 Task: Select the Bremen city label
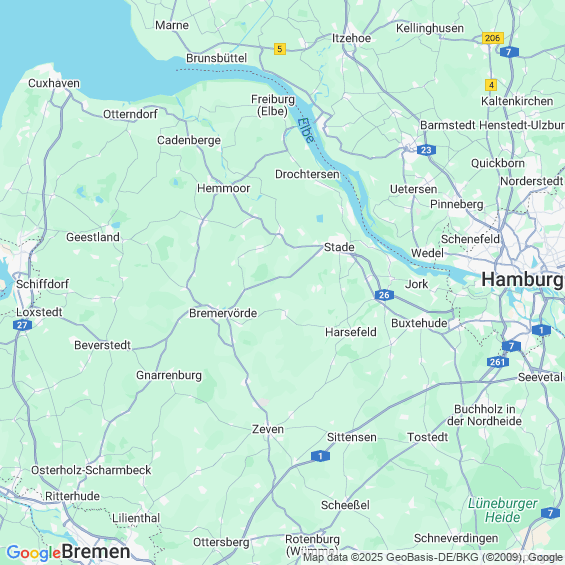tap(96, 552)
